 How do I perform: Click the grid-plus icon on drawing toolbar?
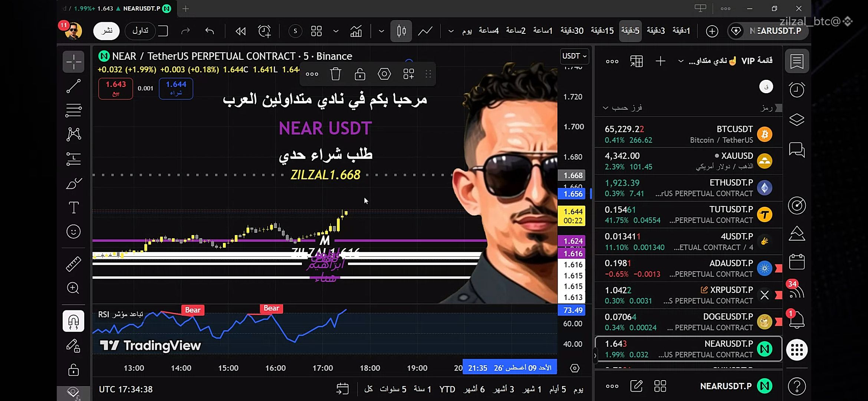408,74
